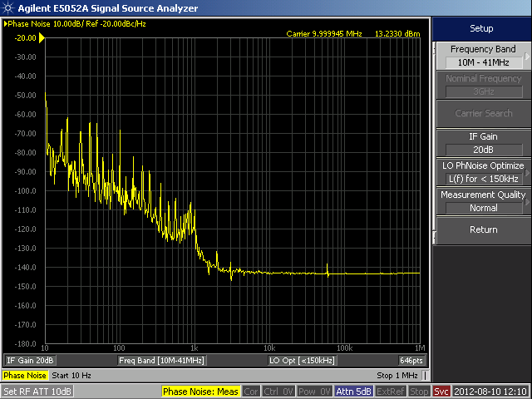
Task: Click the 646pts point count label
Action: 410,361
